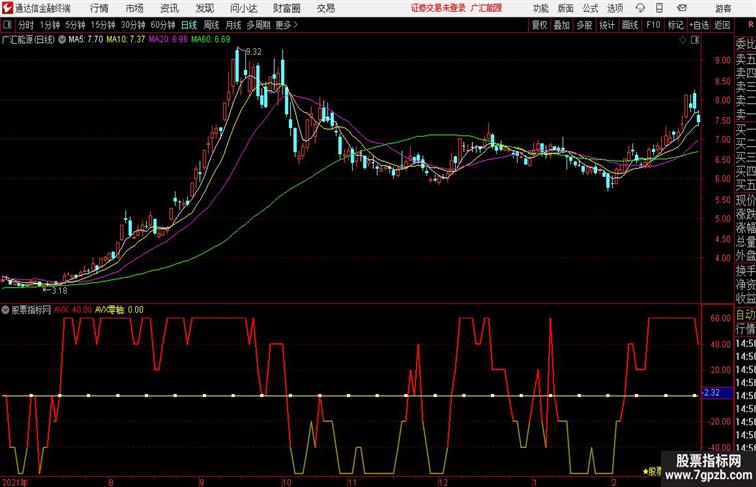Open the 资讯 menu
Image resolution: width=756 pixels, height=487 pixels.
tap(169, 8)
